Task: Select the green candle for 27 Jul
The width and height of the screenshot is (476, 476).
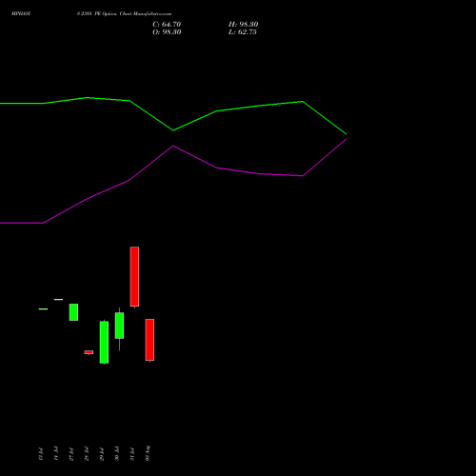Action: pyautogui.click(x=73, y=312)
